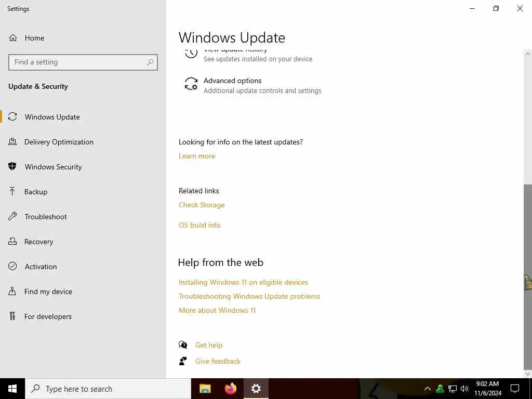Image resolution: width=532 pixels, height=399 pixels.
Task: Click the Delivery Optimization icon
Action: pos(12,142)
